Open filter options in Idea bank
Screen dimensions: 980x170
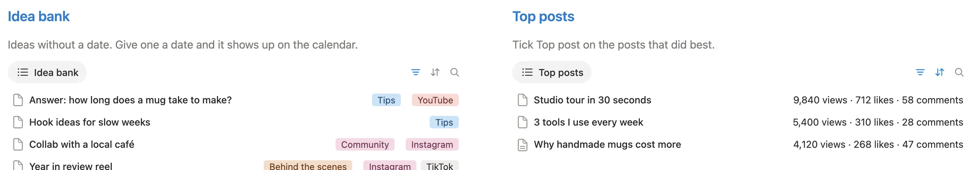coord(415,72)
